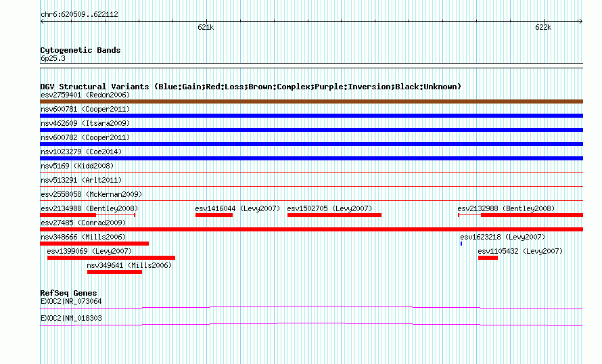Select the blue gain bar for nsv600782
The height and width of the screenshot is (364, 602).
click(x=311, y=144)
